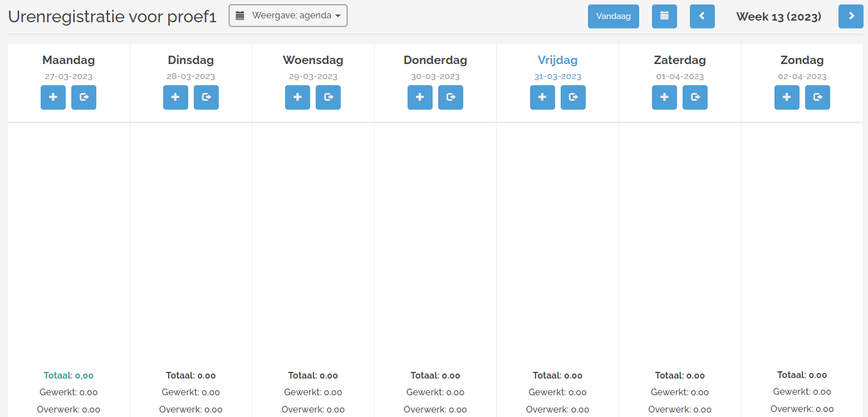
Task: Click the Zaterdag day heading
Action: (x=680, y=60)
